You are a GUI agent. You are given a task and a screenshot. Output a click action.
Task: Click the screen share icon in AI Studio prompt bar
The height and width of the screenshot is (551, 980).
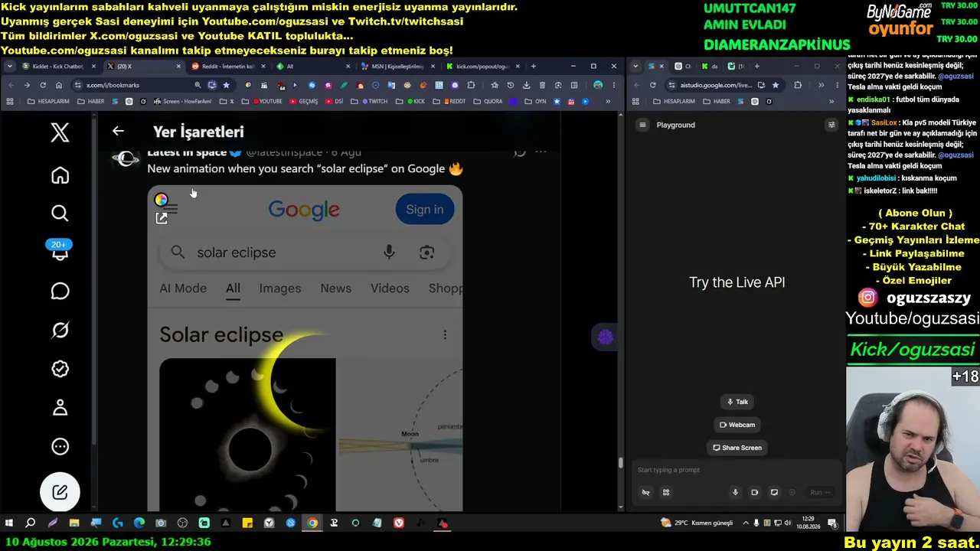[x=774, y=492]
